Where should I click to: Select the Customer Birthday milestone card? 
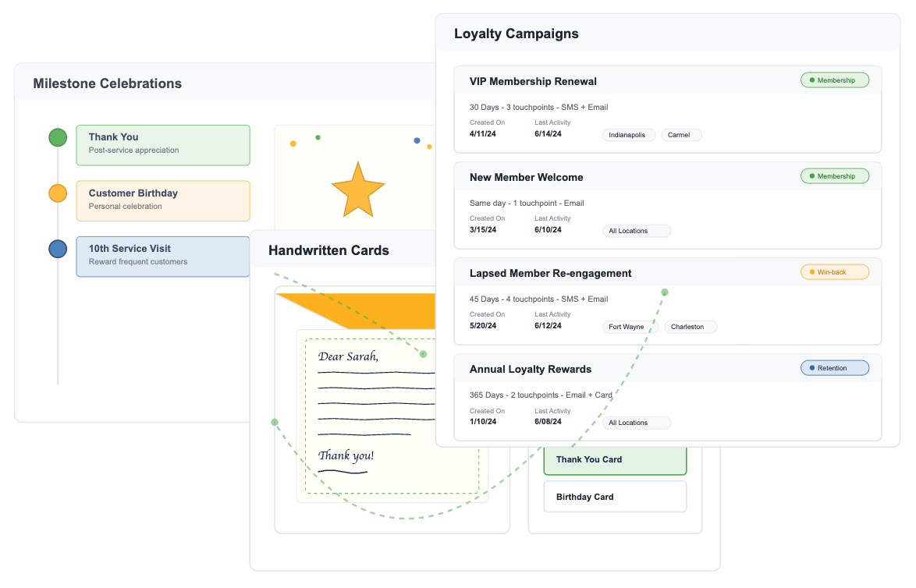pyautogui.click(x=162, y=200)
